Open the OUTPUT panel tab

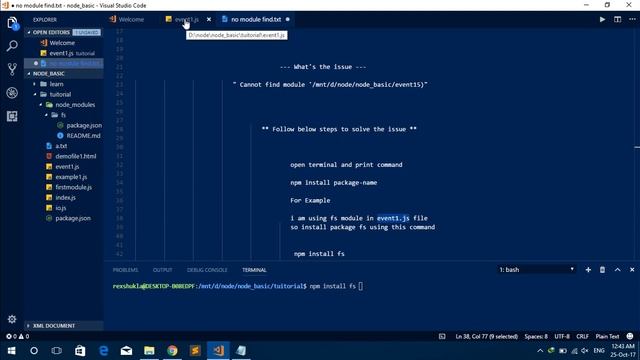click(x=162, y=270)
